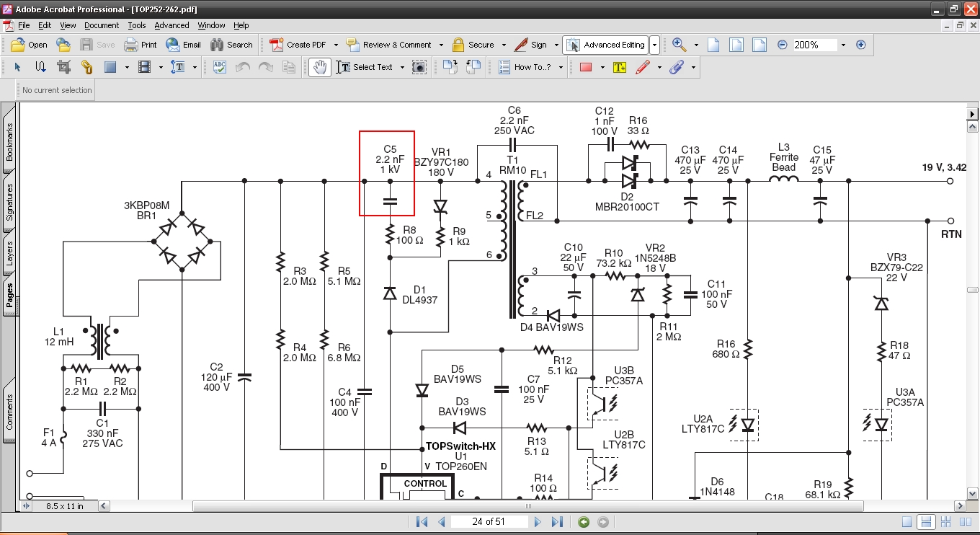Click the Zoom Out minus button
Viewport: 980px width, 535px height.
(x=782, y=45)
